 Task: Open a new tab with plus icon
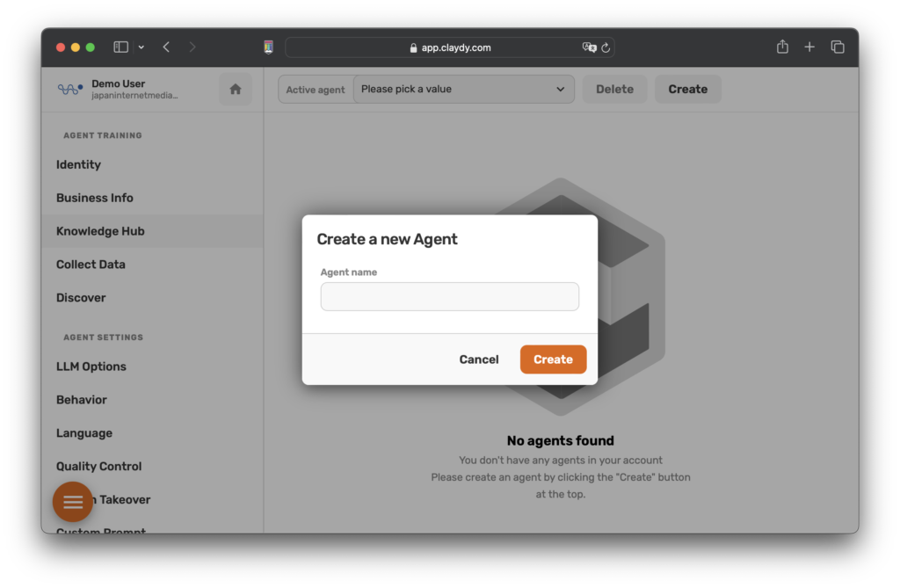point(809,47)
